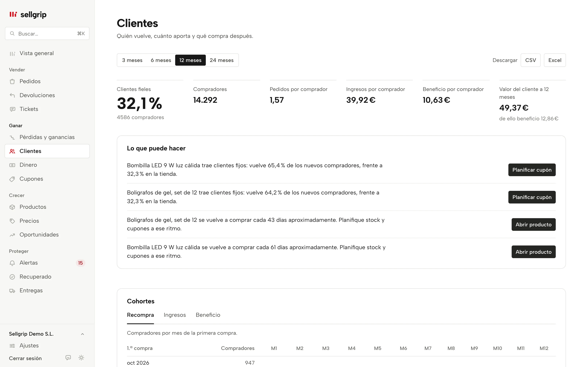Screen dimensions: 588x367
Task: Open Entregas via the truck icon
Action: pos(12,291)
